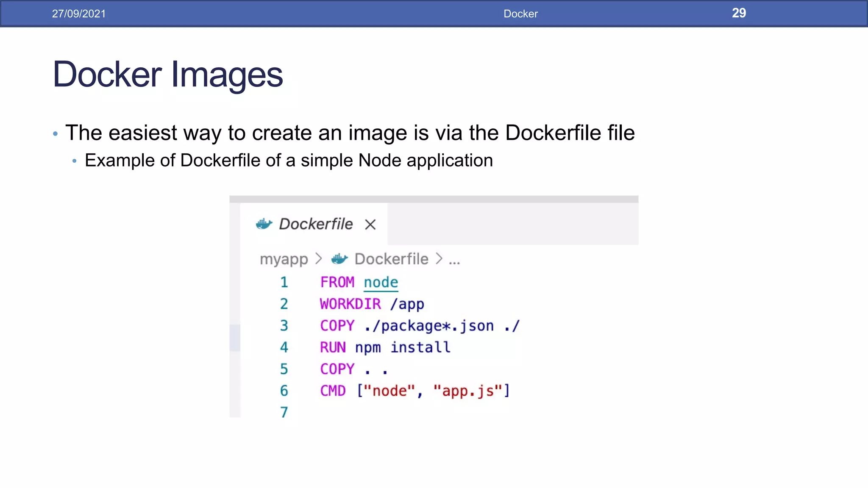Close the Dockerfile editor tab

[370, 225]
